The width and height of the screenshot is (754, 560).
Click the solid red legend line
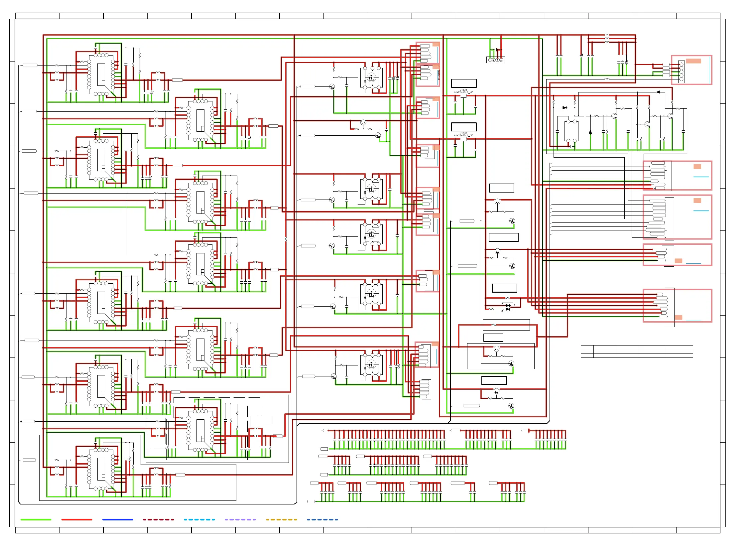(x=76, y=519)
